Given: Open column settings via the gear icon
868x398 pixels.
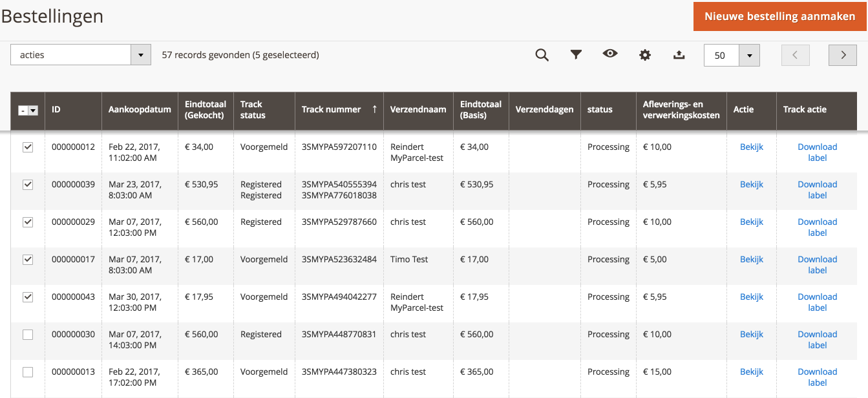Looking at the screenshot, I should coord(644,55).
